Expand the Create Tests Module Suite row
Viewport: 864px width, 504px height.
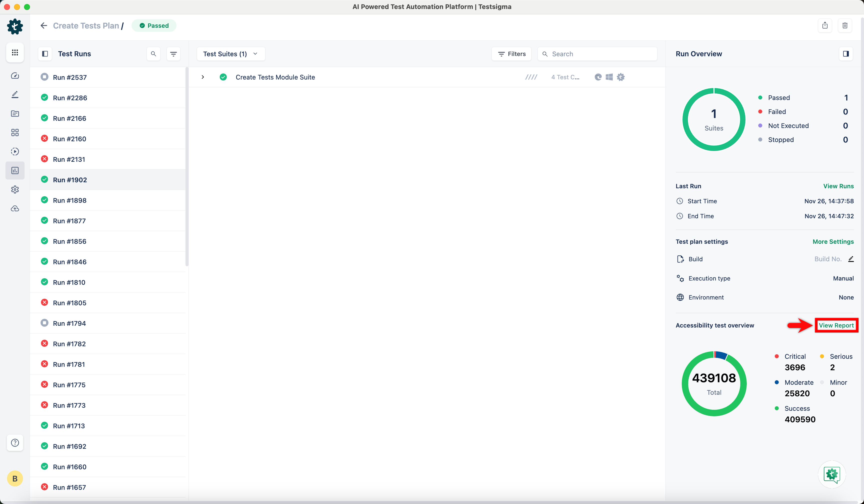pos(203,77)
